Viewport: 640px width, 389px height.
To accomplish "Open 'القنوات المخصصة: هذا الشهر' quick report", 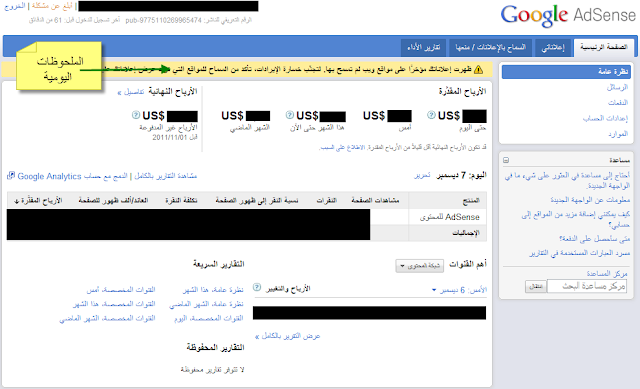I will [x=114, y=304].
